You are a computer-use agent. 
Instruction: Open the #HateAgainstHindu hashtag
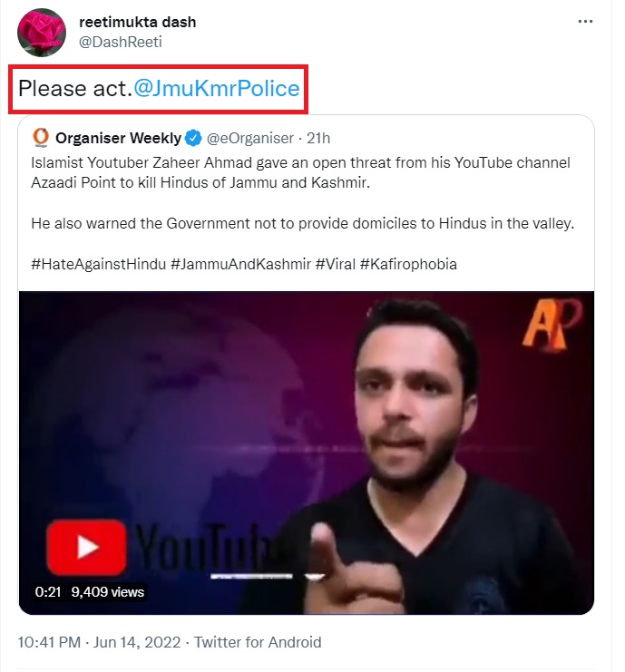coord(99,264)
